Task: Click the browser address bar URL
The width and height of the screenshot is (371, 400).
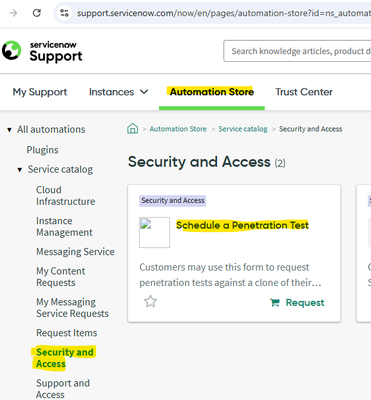Action: (224, 13)
